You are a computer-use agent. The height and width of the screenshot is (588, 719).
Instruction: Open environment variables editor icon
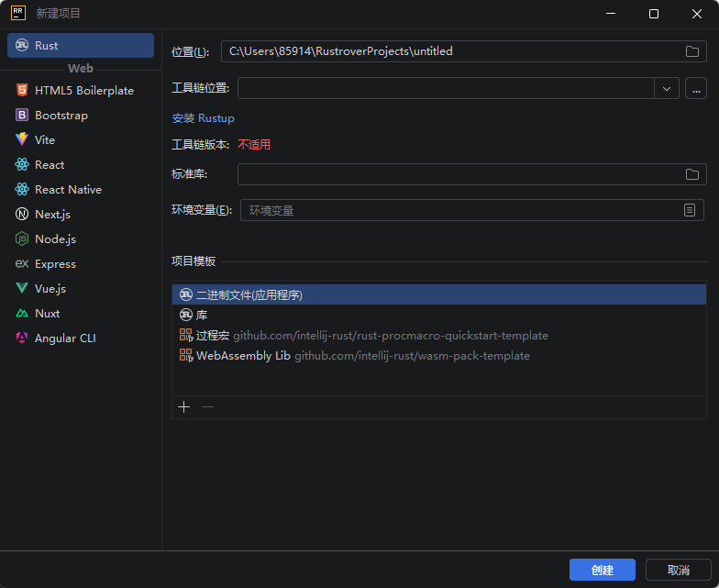pyautogui.click(x=690, y=210)
